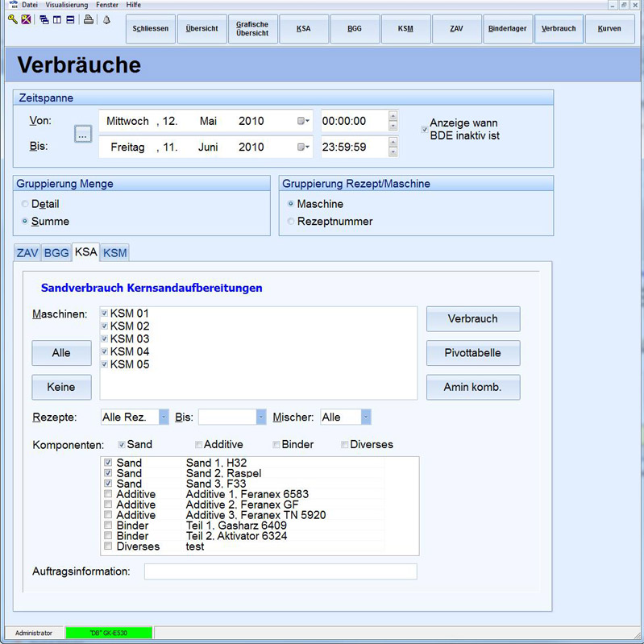644x644 pixels.
Task: Open the Visualisierung menu
Action: (67, 5)
